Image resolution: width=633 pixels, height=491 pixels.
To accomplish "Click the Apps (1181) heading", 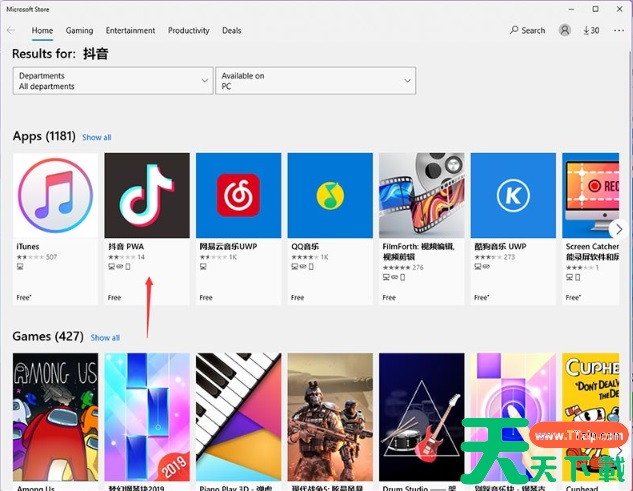I will [x=44, y=136].
